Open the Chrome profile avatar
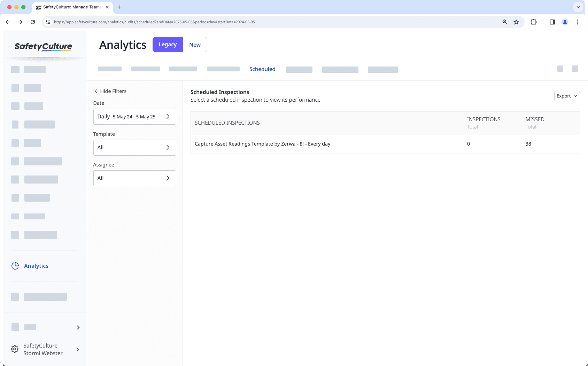The width and height of the screenshot is (588, 366). 565,22
